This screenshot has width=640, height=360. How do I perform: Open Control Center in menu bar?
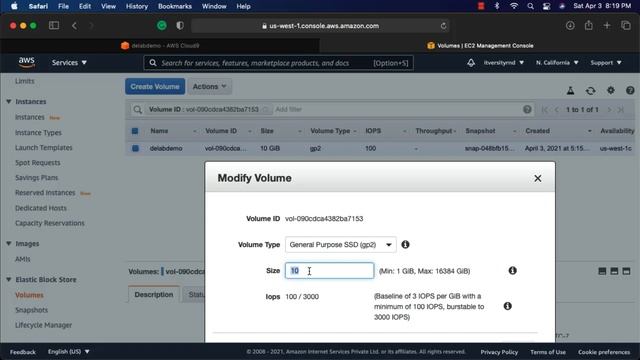click(x=546, y=6)
